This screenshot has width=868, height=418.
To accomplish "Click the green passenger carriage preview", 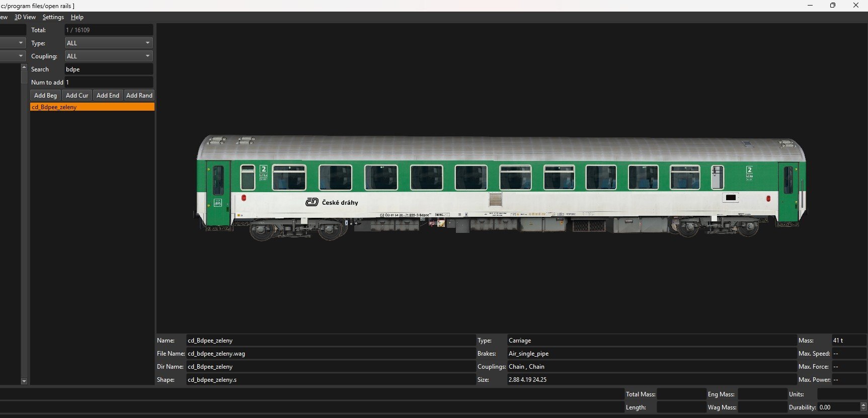I will (501, 187).
